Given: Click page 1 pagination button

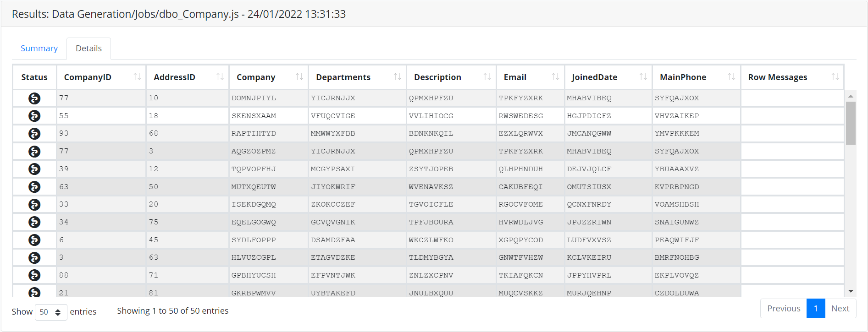Looking at the screenshot, I should pos(816,308).
